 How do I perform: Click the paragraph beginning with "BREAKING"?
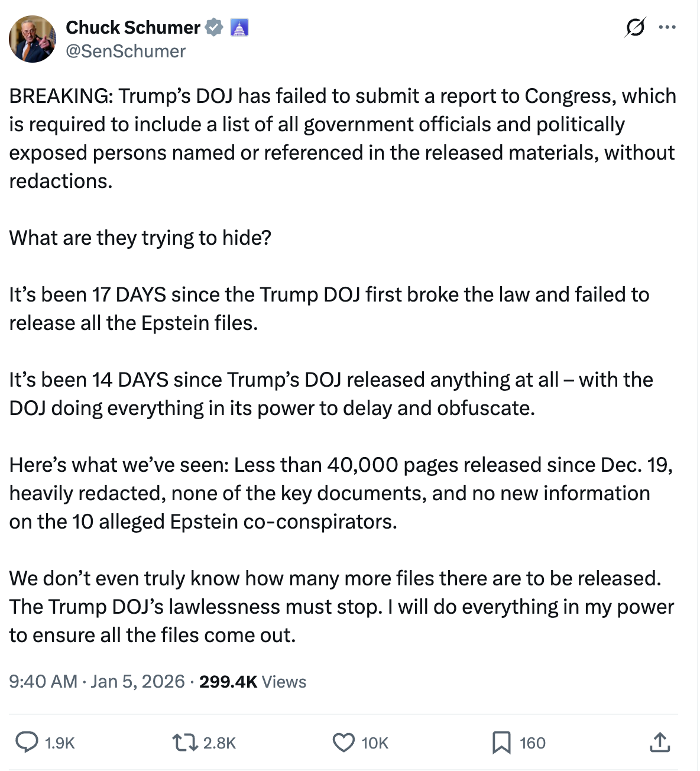pyautogui.click(x=342, y=138)
